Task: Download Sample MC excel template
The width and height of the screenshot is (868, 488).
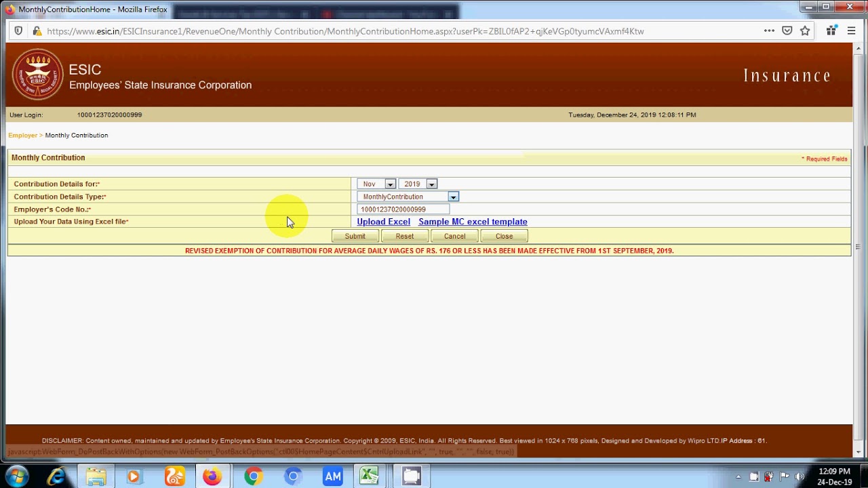Action: pyautogui.click(x=473, y=222)
